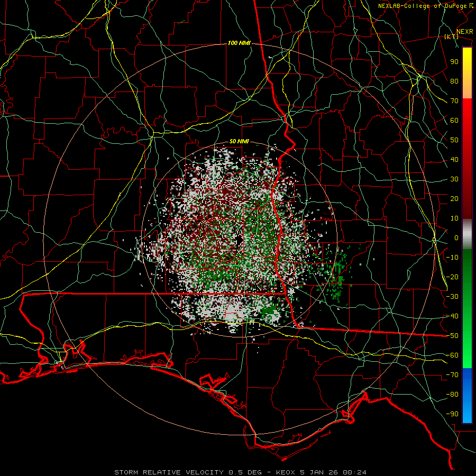Select the -60 scale value
The image size is (476, 476).
click(452, 355)
